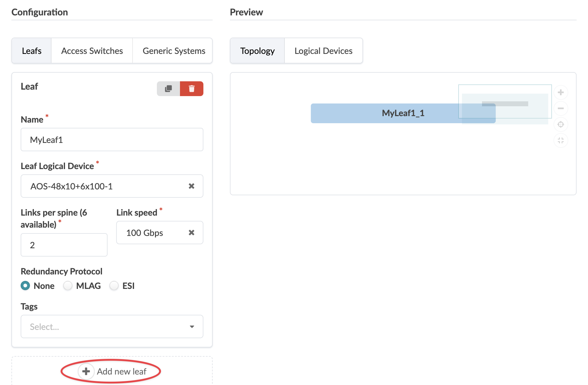Click the leaf Name input field

tap(112, 140)
